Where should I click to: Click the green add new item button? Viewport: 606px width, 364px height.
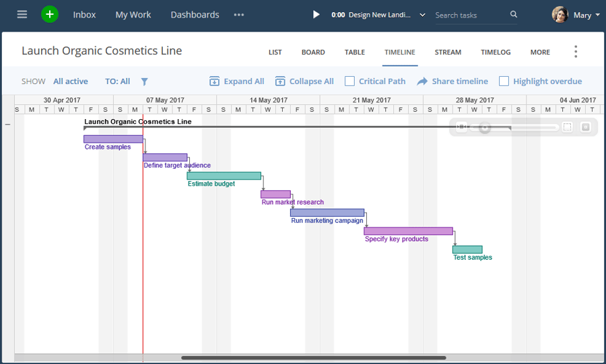click(50, 14)
